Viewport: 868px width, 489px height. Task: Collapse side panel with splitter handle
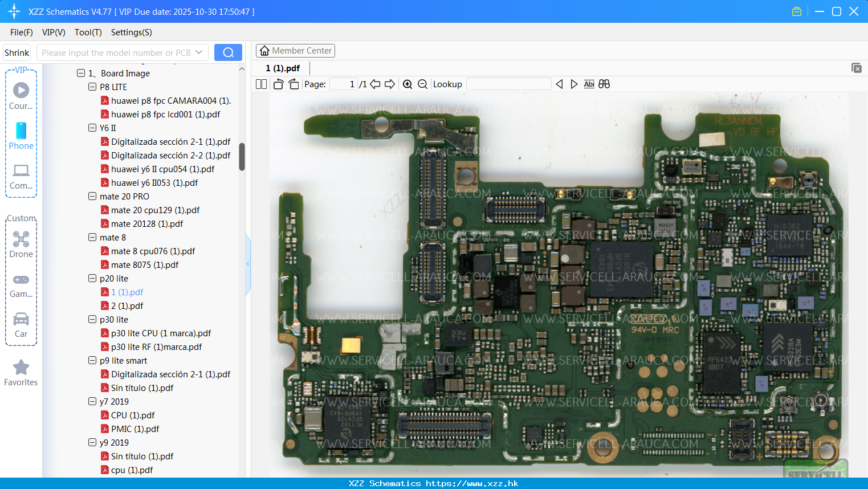[248, 264]
